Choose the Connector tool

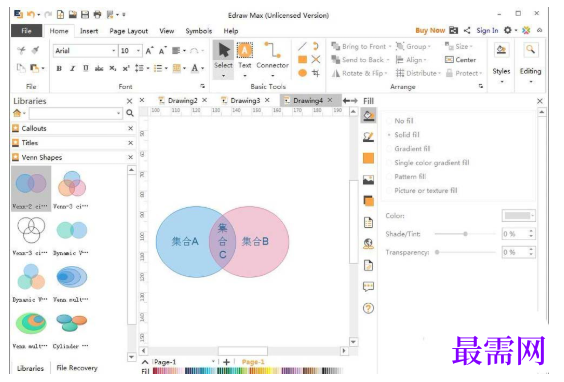coord(272,59)
